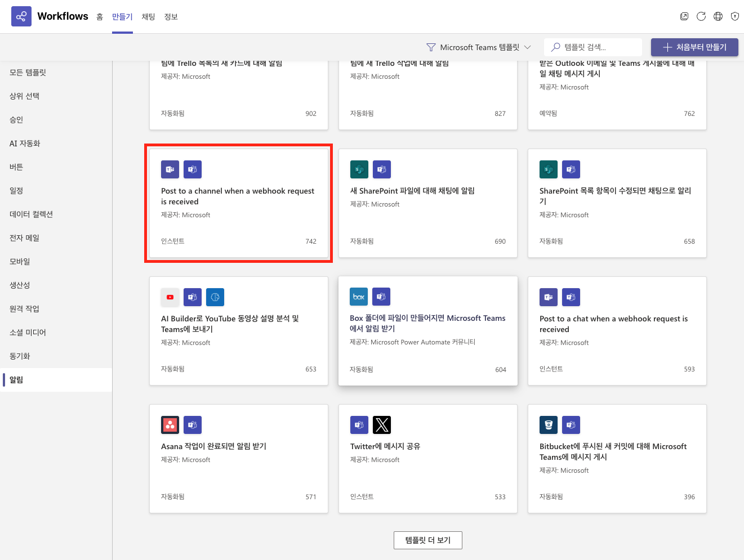The image size is (744, 560).
Task: Click 처음부터 만들기 button
Action: pos(694,47)
